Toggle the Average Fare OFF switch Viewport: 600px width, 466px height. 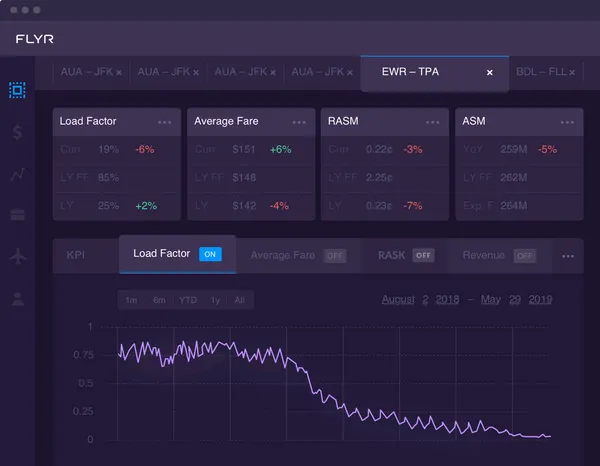(335, 256)
